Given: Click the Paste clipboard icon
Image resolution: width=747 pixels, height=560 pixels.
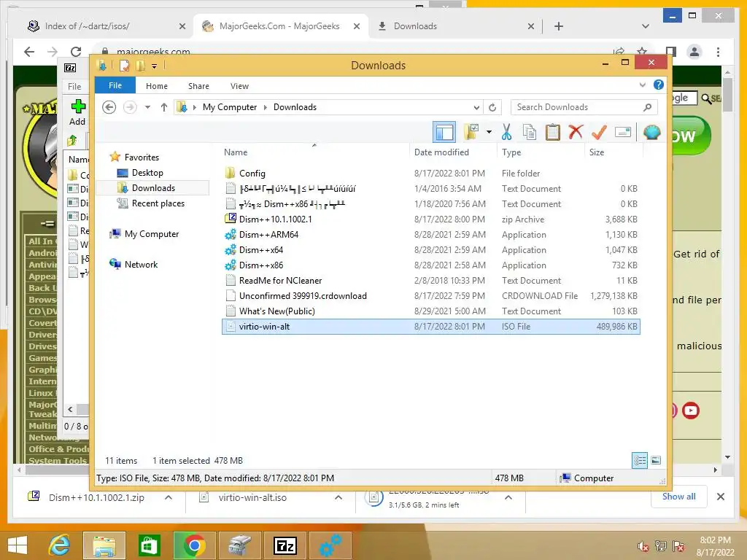Looking at the screenshot, I should pyautogui.click(x=553, y=132).
